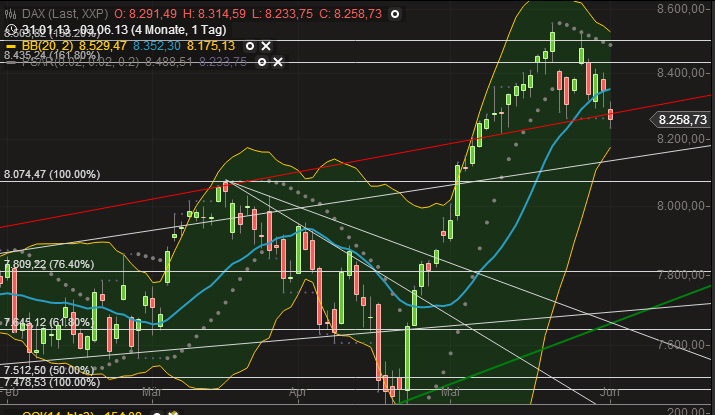Click upper Bollinger value 8.529,47
Screen dimensions: 715x415
click(103, 46)
